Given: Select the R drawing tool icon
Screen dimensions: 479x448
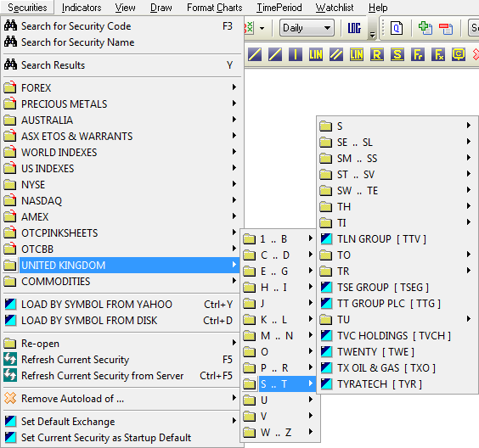Looking at the screenshot, I should (x=377, y=54).
